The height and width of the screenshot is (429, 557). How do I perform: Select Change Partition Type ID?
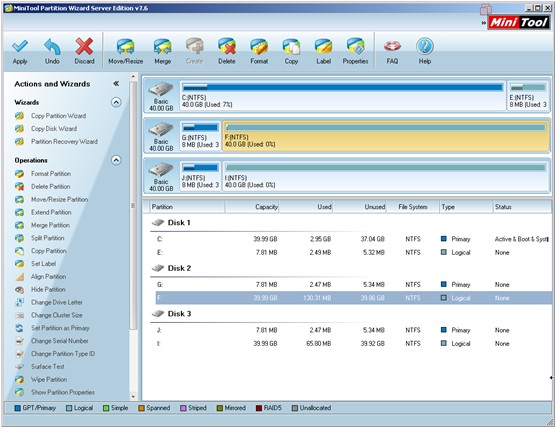tap(63, 354)
